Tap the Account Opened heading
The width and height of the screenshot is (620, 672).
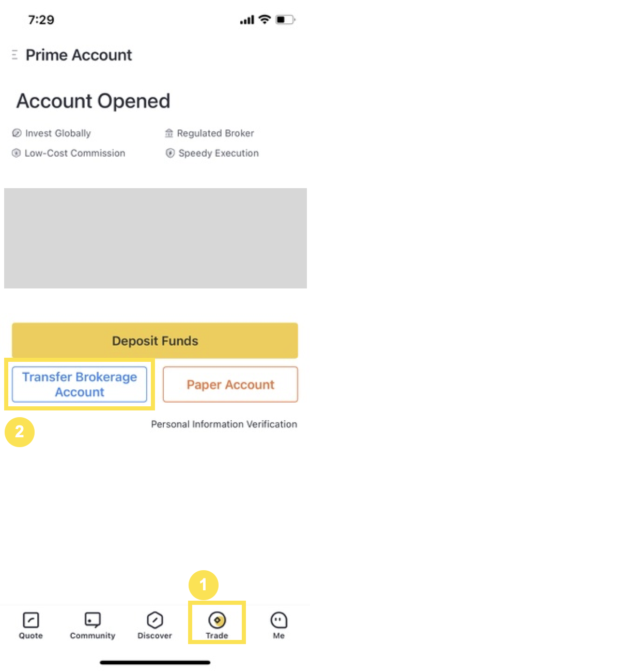[x=94, y=101]
